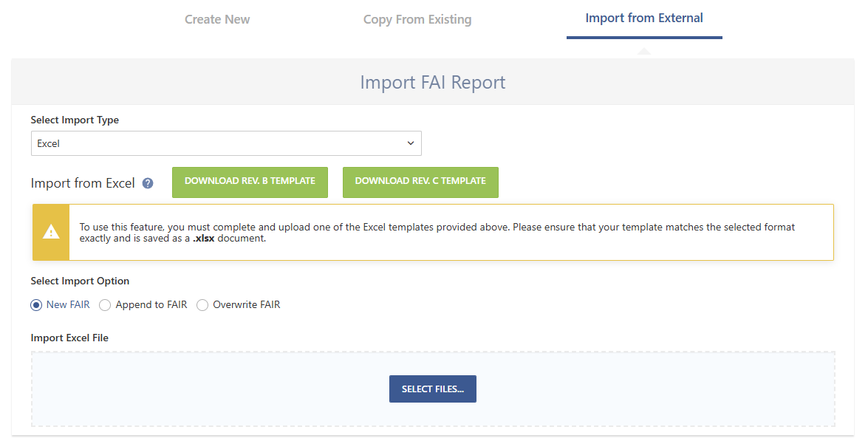Viewport: 868px width, 441px height.
Task: Click the 'Select Import Option' label
Action: [x=80, y=281]
